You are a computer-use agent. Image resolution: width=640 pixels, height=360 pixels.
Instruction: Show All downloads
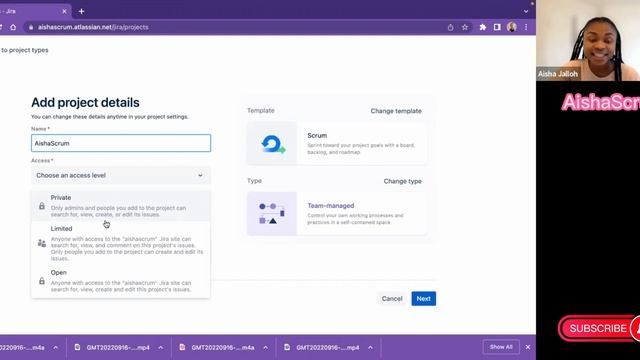tap(501, 347)
